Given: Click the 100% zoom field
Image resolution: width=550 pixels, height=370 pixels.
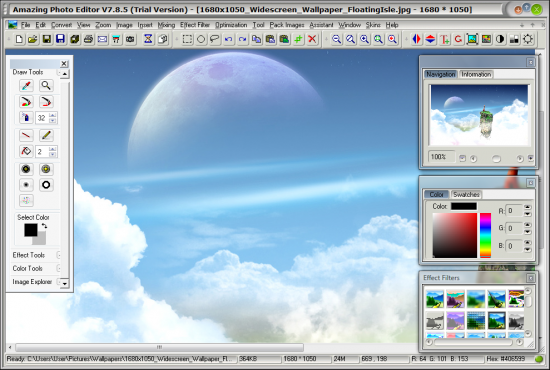Looking at the screenshot, I should (441, 156).
